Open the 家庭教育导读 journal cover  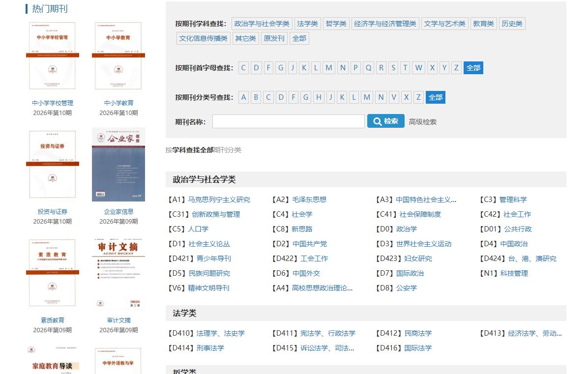pyautogui.click(x=53, y=360)
